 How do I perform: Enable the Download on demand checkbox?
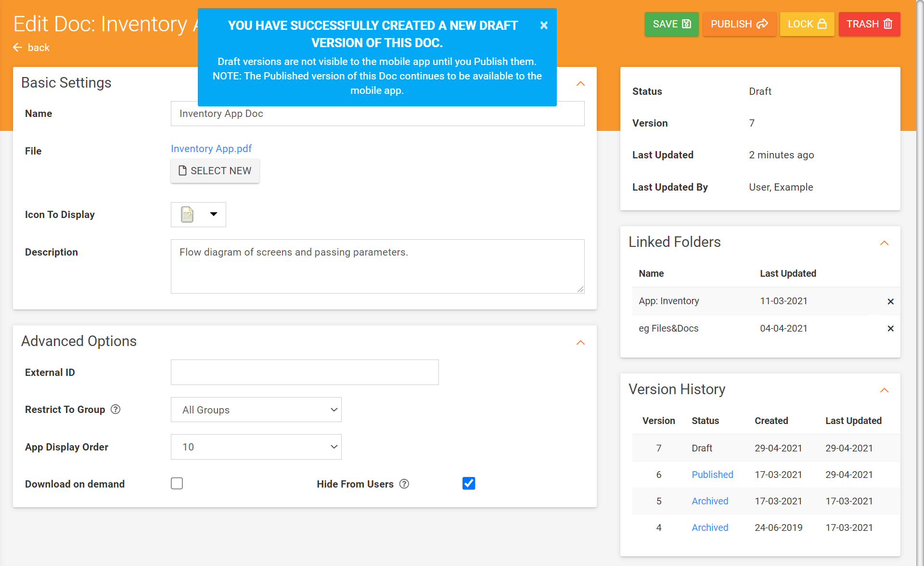[x=177, y=483]
